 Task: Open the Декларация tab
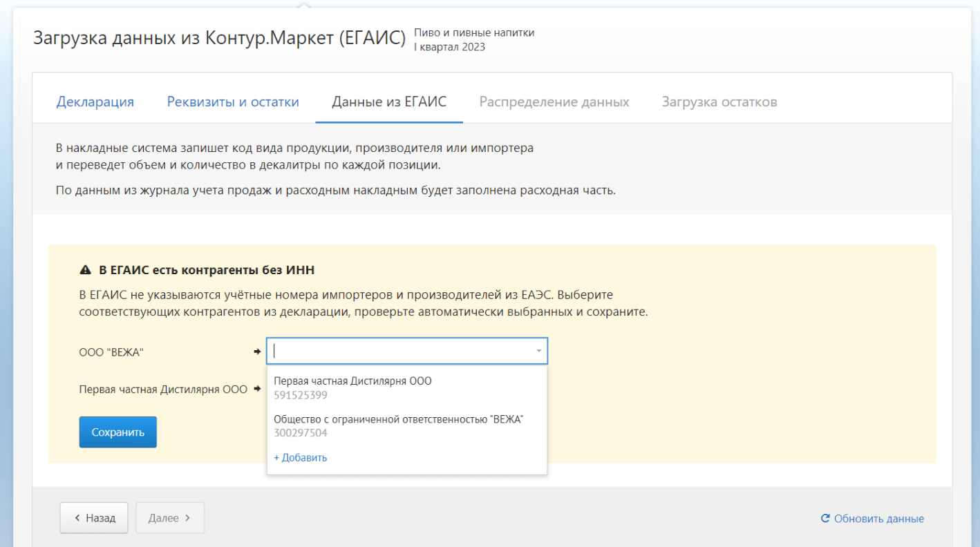(x=95, y=102)
